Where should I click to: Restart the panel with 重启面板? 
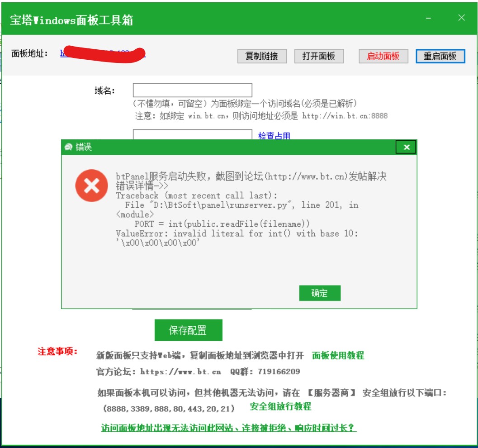tap(440, 56)
